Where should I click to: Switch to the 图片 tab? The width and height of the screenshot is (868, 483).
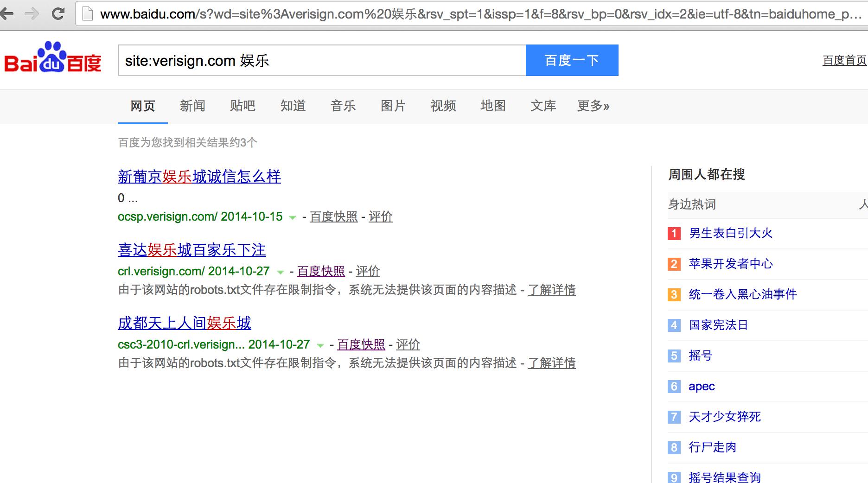pyautogui.click(x=393, y=106)
